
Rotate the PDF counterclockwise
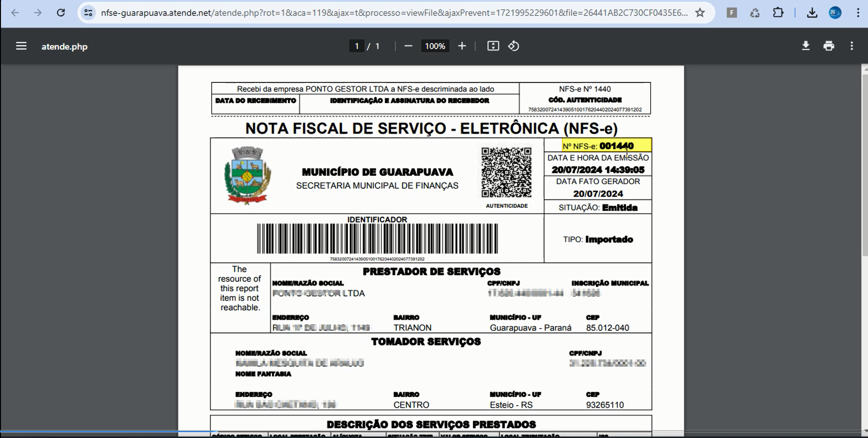pos(514,46)
